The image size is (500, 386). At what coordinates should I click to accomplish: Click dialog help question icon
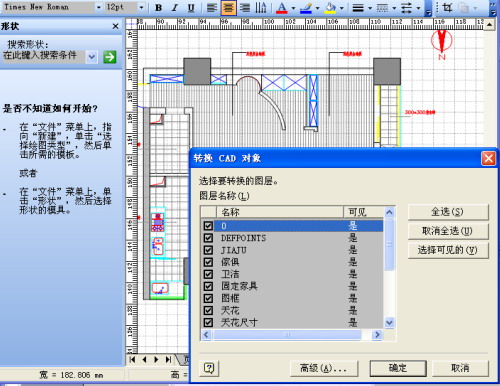click(x=209, y=368)
